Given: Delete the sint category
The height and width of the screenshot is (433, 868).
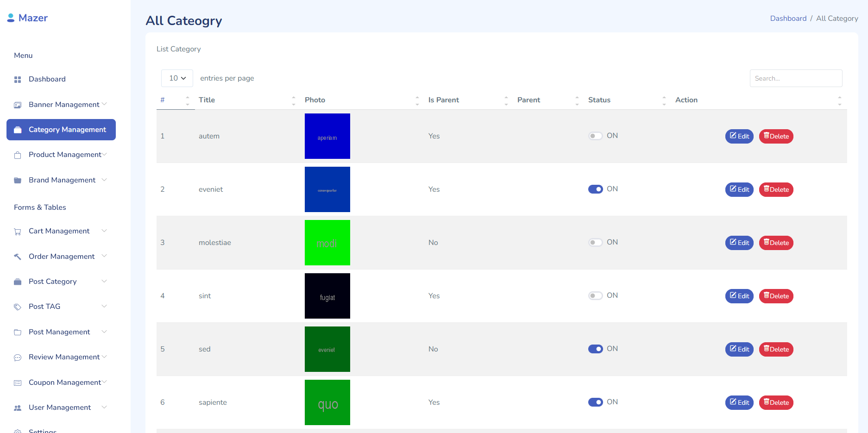Looking at the screenshot, I should 776,296.
